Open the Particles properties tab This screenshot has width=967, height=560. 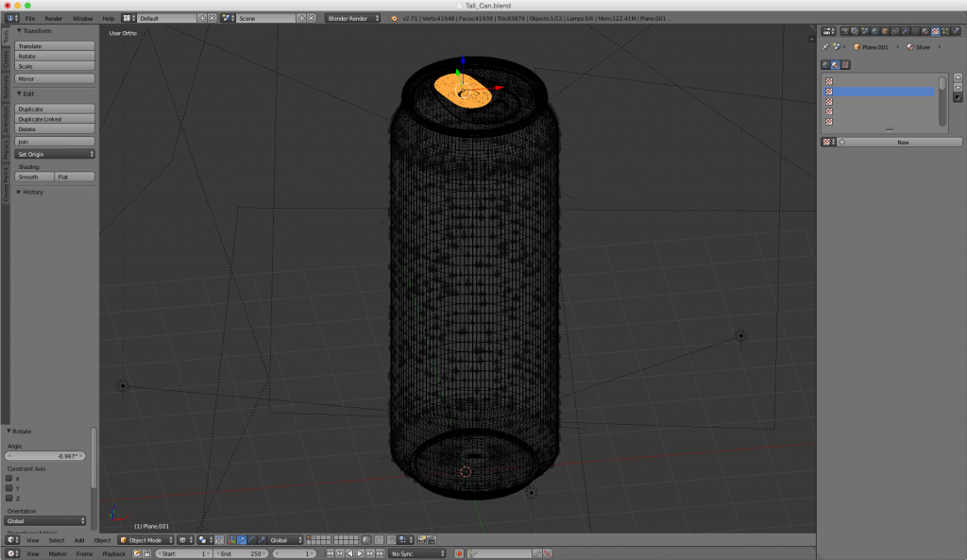pyautogui.click(x=946, y=31)
